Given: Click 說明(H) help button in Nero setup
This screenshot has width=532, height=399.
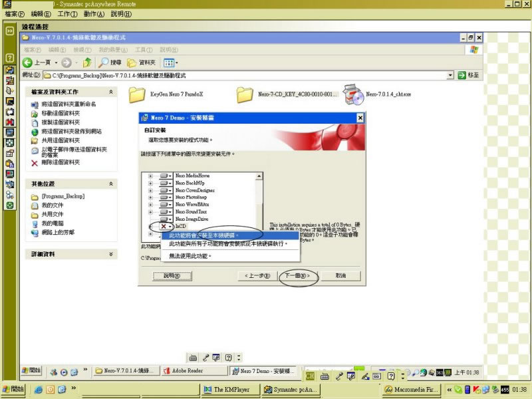Looking at the screenshot, I should click(172, 276).
